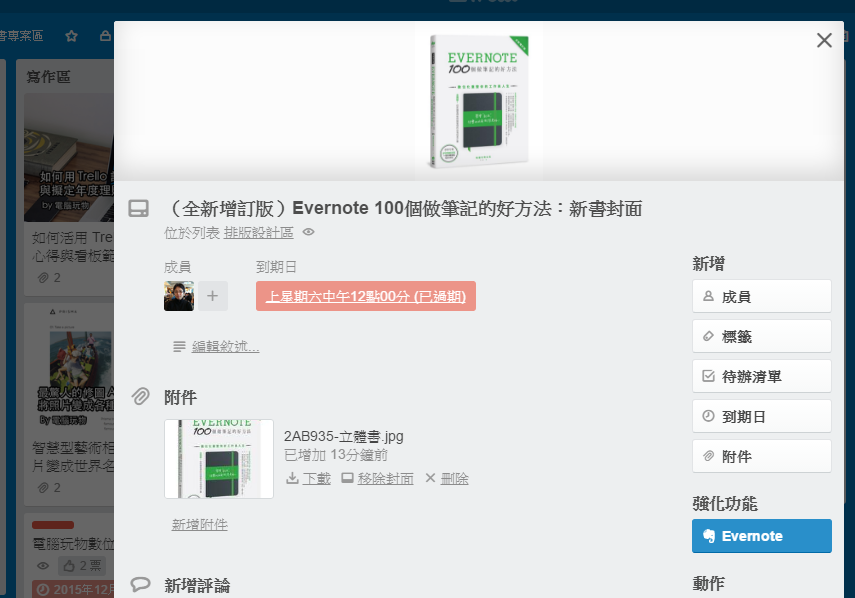855x598 pixels.
Task: Click the 寫作區 list title in background
Action: 49,77
